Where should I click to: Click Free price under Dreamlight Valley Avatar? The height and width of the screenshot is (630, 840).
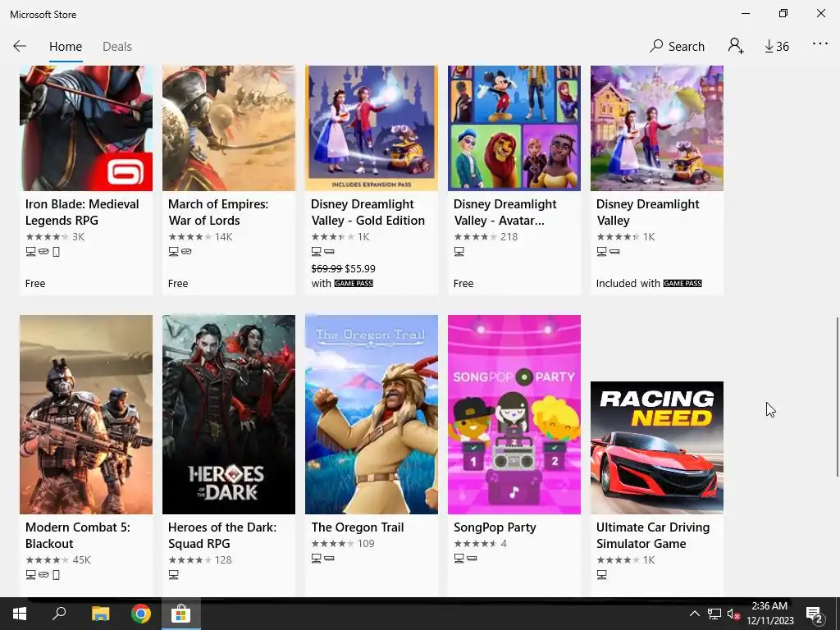pos(463,283)
